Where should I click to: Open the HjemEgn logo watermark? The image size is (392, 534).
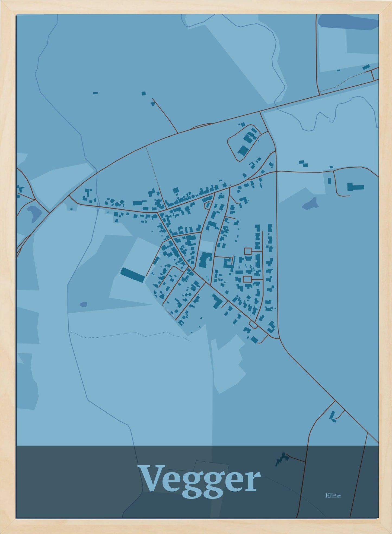pos(333,495)
